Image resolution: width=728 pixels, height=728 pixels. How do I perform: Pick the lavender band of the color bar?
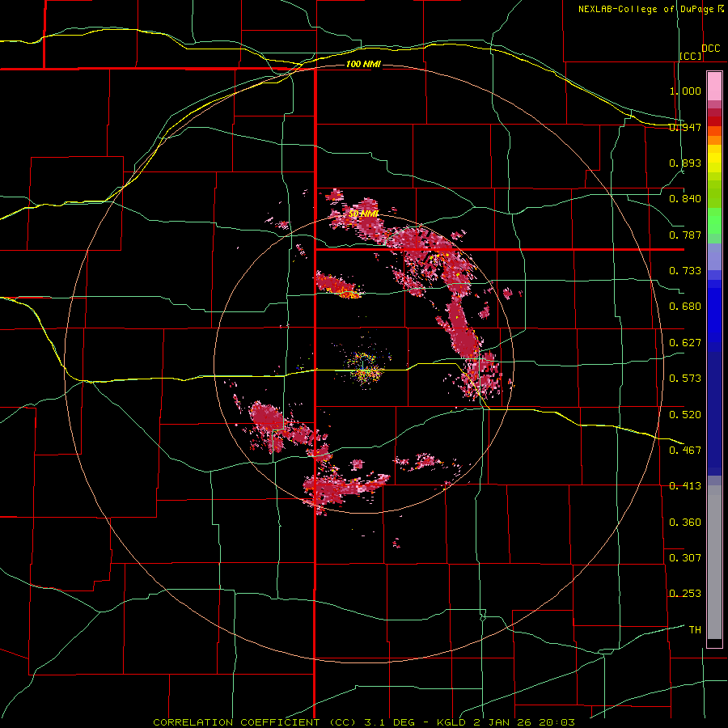(714, 256)
